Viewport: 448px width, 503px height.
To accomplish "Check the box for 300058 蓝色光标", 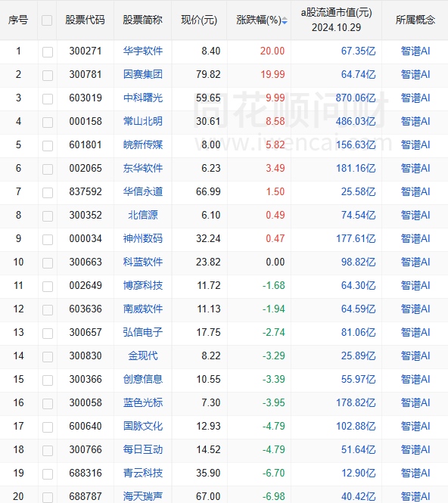I will (48, 403).
